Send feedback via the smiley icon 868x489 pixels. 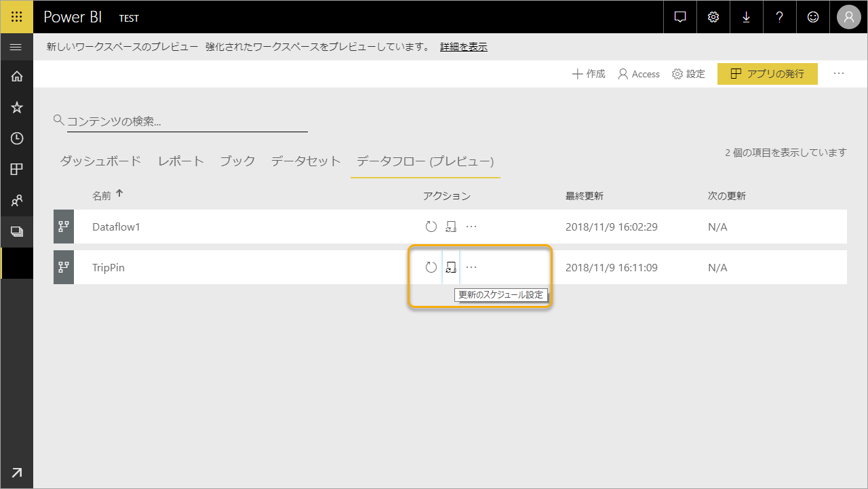(x=812, y=17)
